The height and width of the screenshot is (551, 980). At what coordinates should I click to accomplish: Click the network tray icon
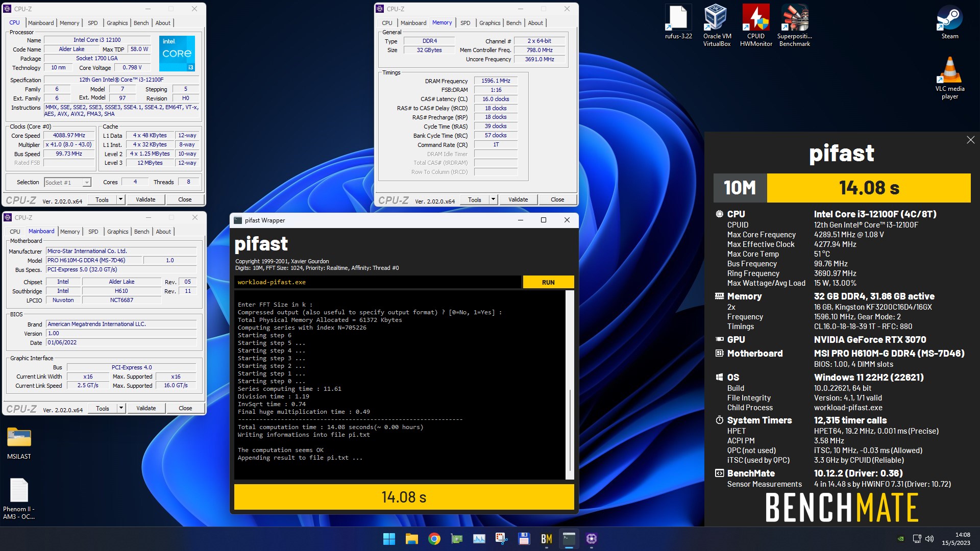coord(917,539)
